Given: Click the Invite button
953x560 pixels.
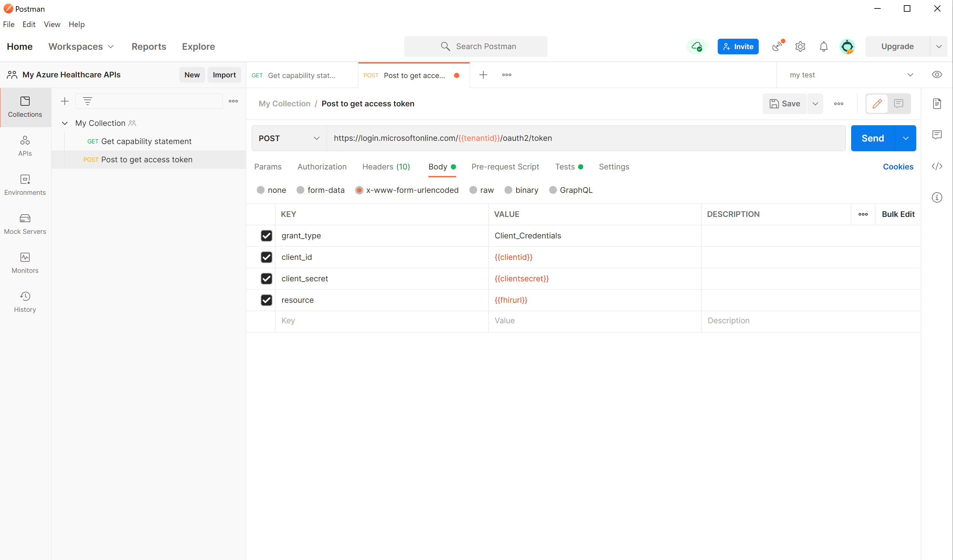Looking at the screenshot, I should pyautogui.click(x=738, y=47).
